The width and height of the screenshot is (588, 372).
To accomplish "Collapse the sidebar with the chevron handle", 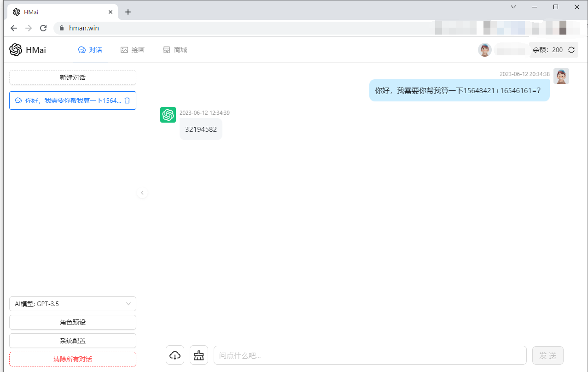I will 142,193.
